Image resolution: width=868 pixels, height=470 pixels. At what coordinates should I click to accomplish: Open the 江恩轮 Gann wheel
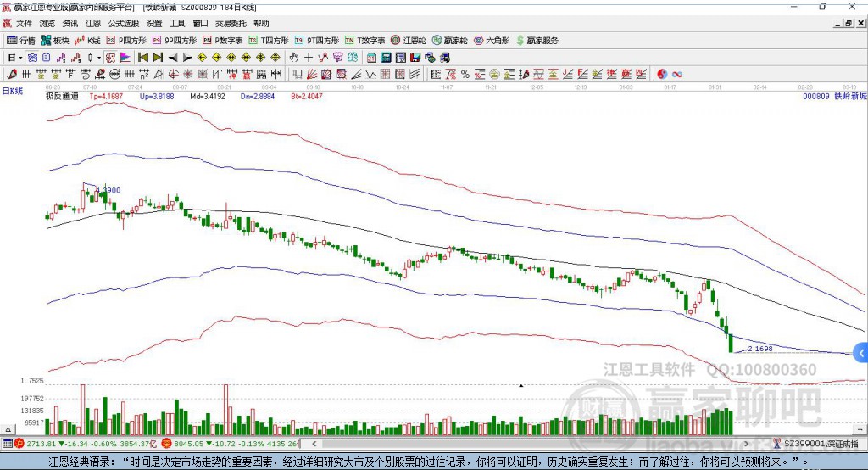click(x=409, y=41)
